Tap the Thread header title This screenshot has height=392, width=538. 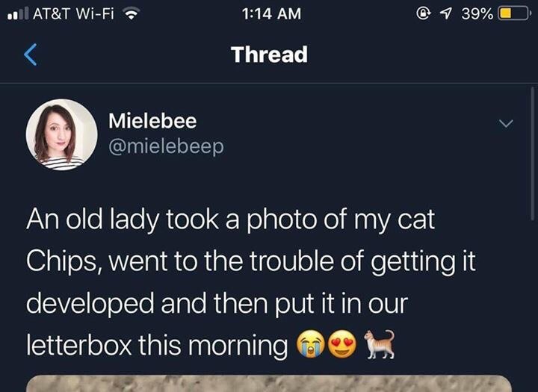(x=269, y=55)
